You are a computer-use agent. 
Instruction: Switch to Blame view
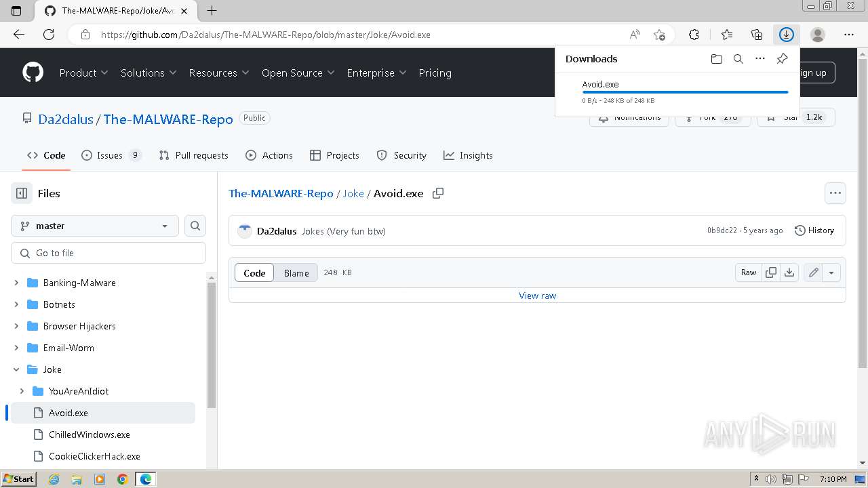pos(296,272)
